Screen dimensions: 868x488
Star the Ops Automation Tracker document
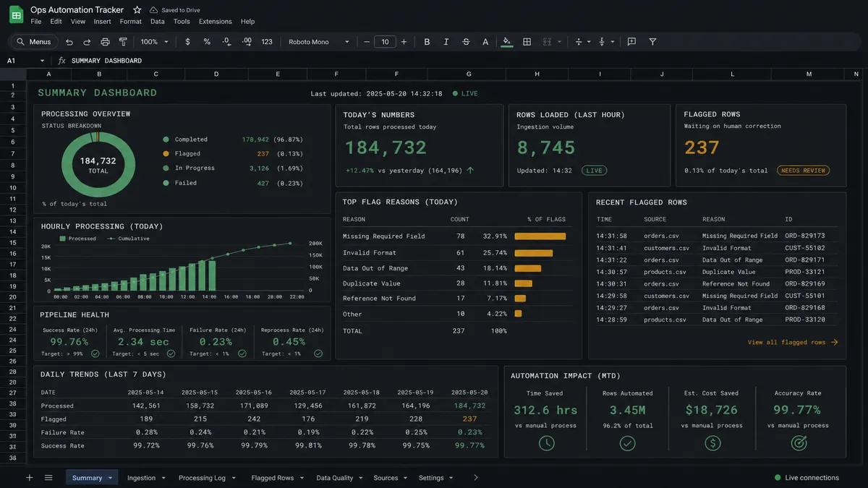[137, 10]
